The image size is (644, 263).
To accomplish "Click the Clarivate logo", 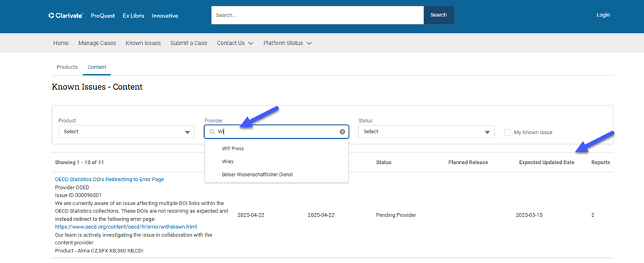I will [x=66, y=16].
